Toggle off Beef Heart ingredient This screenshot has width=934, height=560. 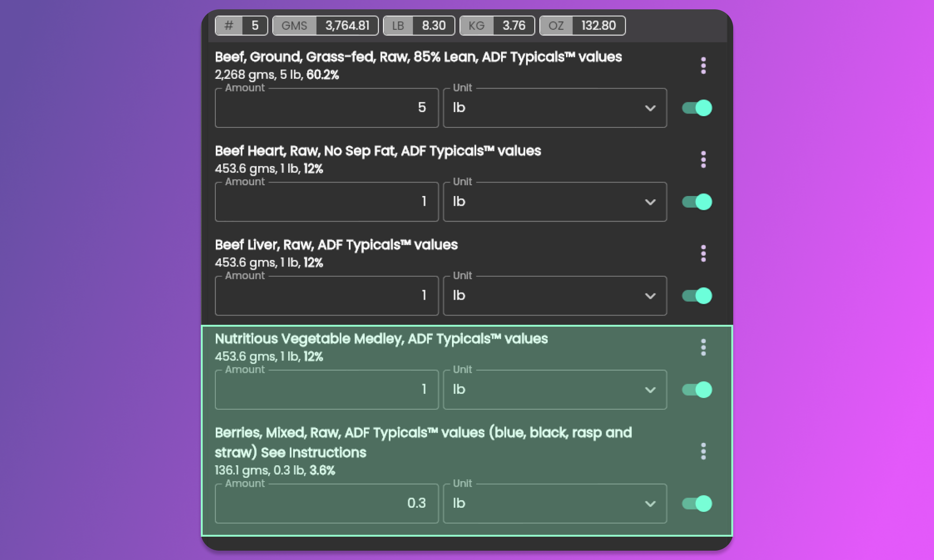[x=697, y=202]
